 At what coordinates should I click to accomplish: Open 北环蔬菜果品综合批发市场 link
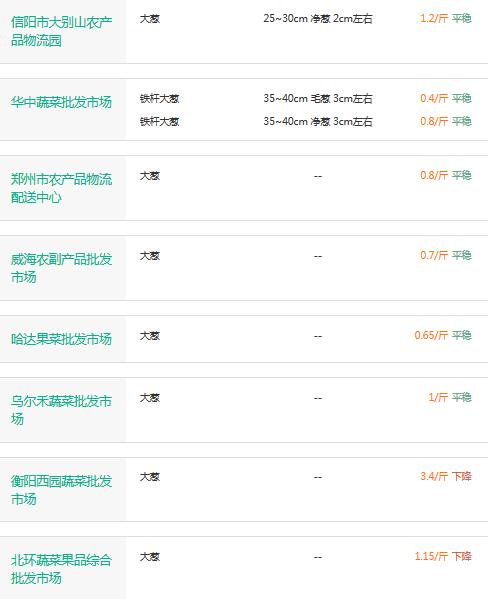point(61,569)
